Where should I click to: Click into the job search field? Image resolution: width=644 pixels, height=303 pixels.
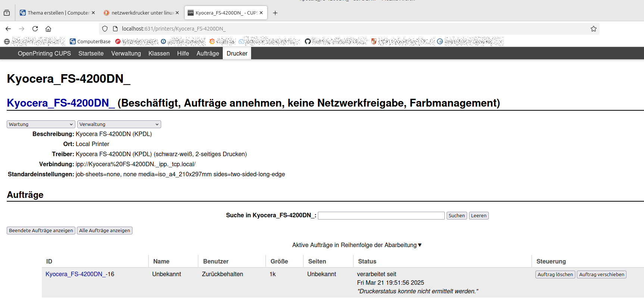point(381,215)
